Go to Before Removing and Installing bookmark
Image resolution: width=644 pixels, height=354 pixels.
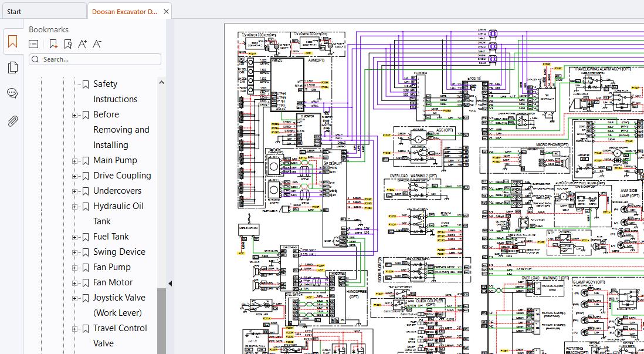(x=121, y=130)
